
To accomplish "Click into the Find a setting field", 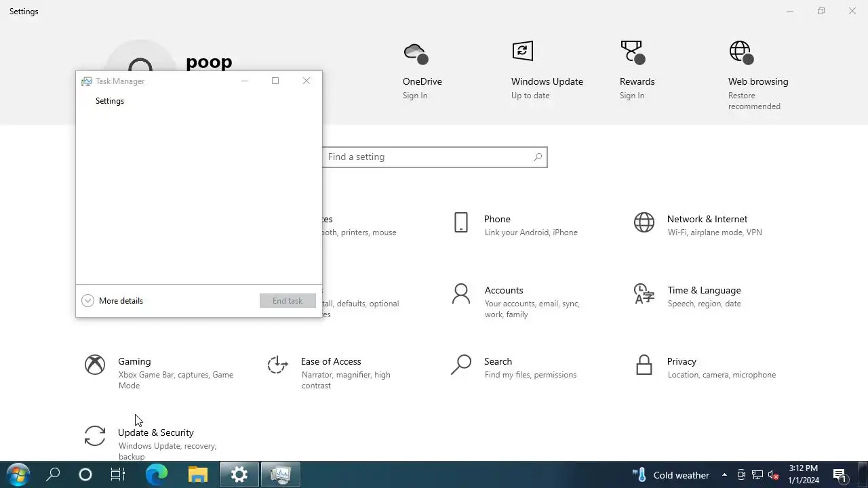I will 435,157.
